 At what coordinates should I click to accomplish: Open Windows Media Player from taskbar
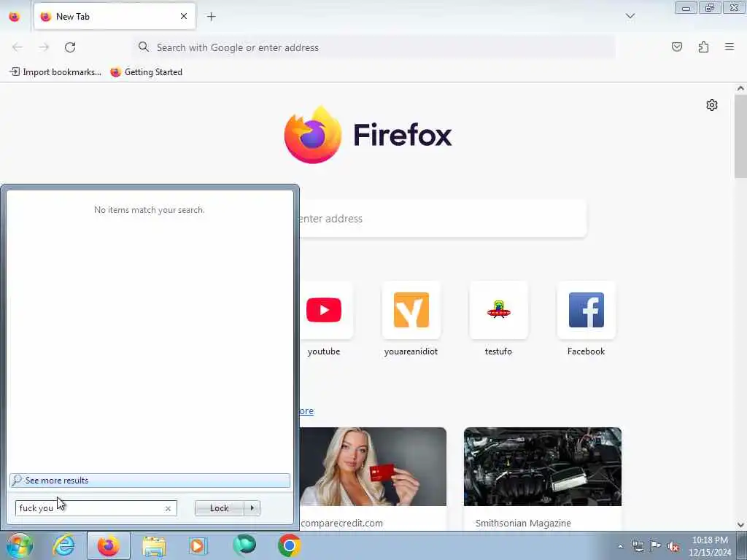click(x=198, y=545)
